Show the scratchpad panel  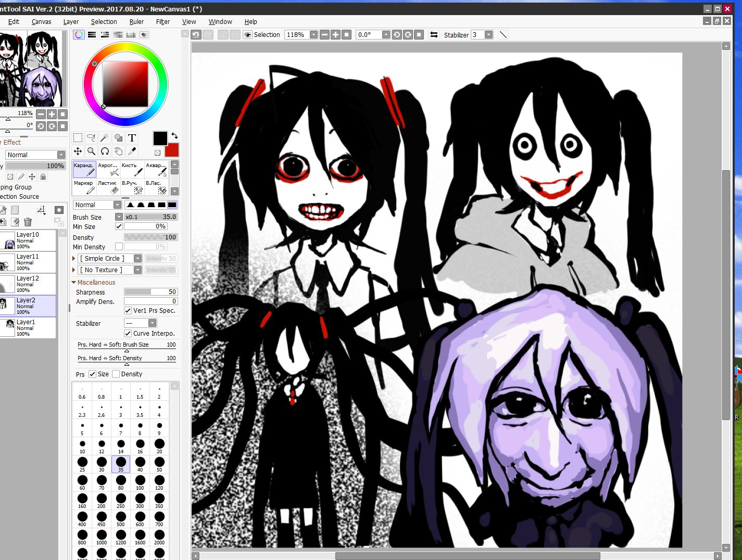[144, 34]
